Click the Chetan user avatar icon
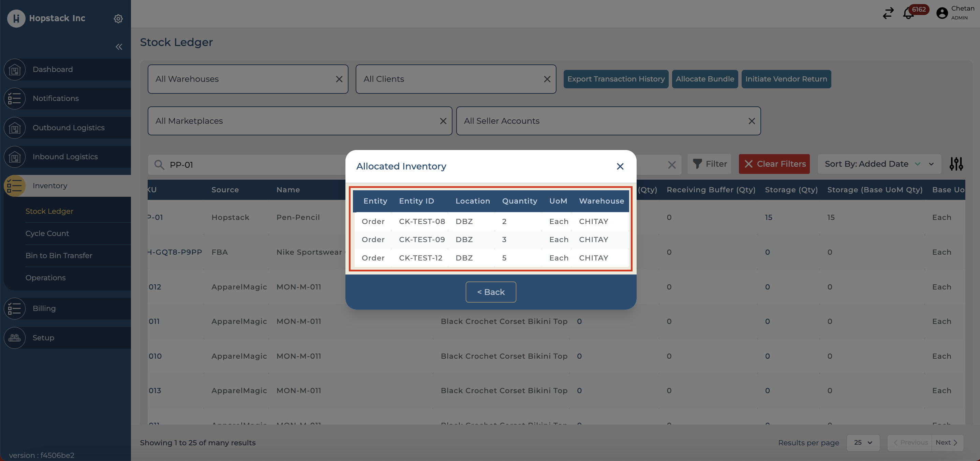Screen dimensions: 980x461 click(941, 13)
